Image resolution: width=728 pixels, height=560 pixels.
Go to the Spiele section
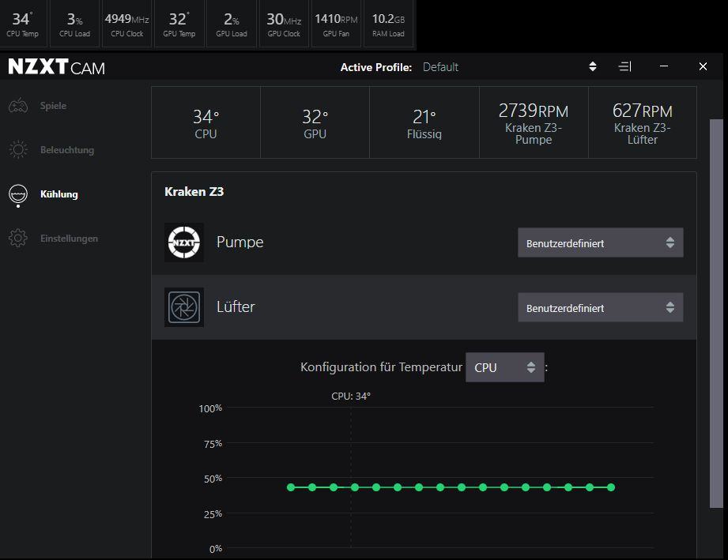[x=53, y=106]
